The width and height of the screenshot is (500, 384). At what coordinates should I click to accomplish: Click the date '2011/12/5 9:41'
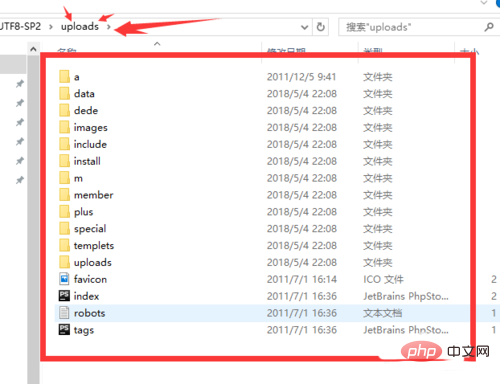click(301, 77)
